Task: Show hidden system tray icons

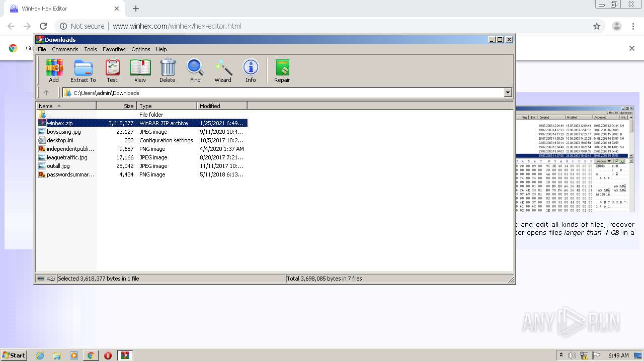Action: (x=561, y=355)
